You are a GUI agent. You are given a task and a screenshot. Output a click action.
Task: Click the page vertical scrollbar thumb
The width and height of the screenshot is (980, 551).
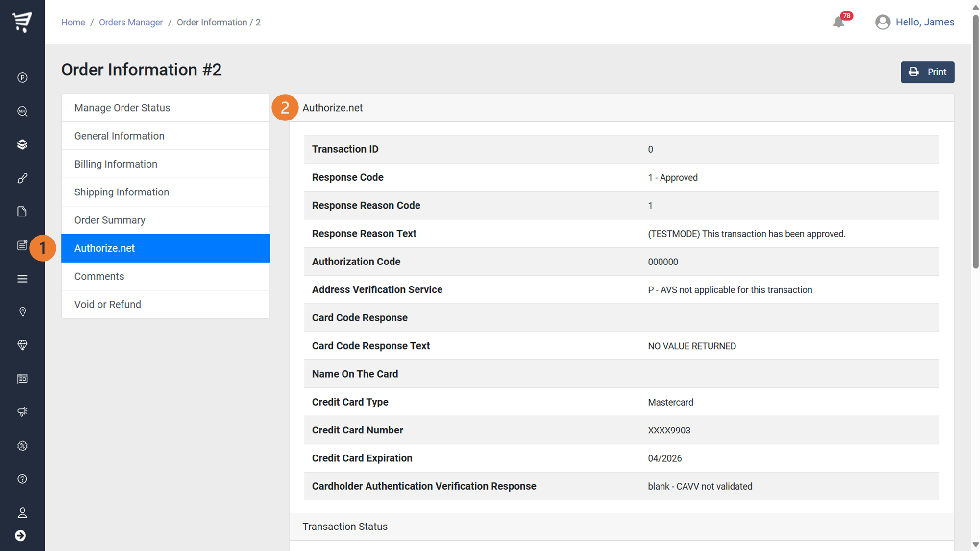pos(975,142)
